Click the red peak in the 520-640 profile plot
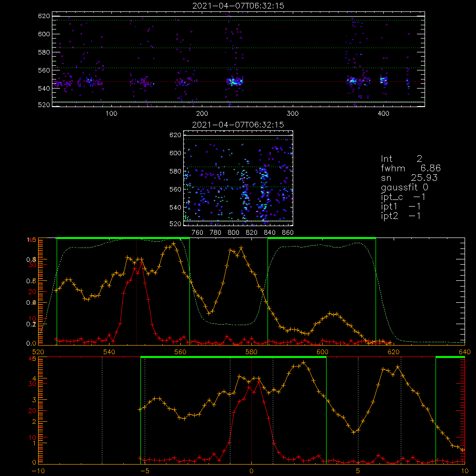Viewport: 476px width, 476px height. coord(141,263)
